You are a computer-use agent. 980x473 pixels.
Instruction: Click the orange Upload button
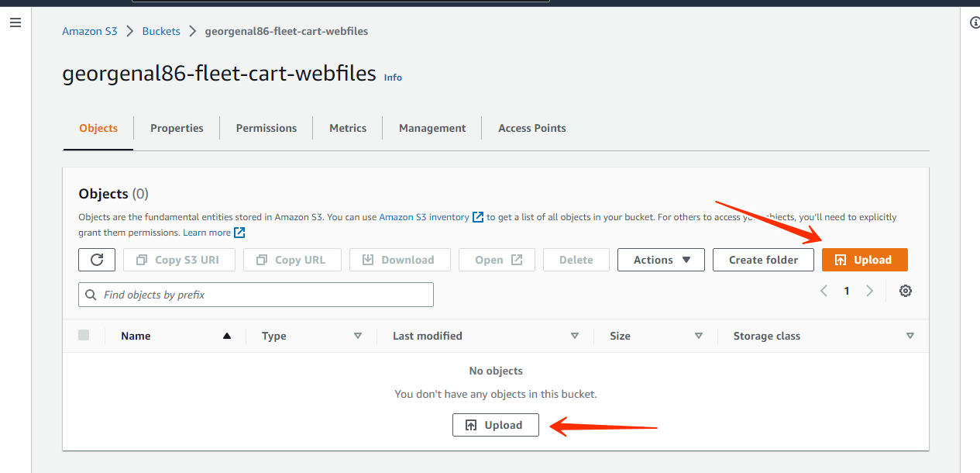pyautogui.click(x=865, y=260)
